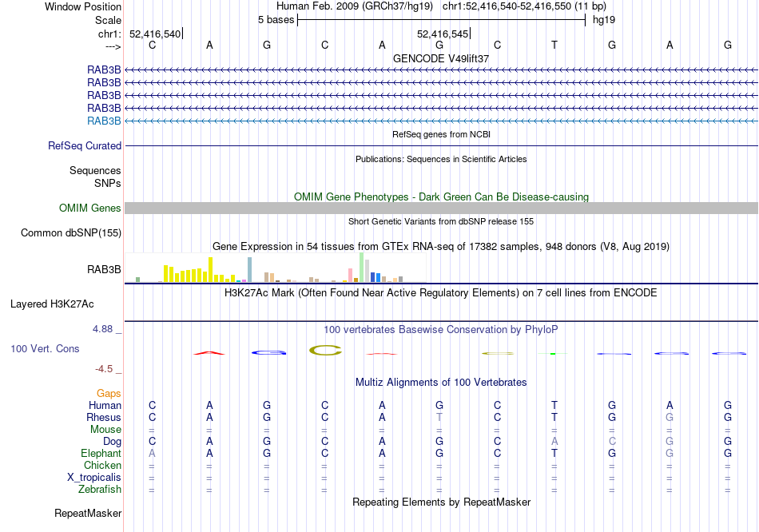
Task: Click the T base in the sequence ruler
Action: point(554,45)
